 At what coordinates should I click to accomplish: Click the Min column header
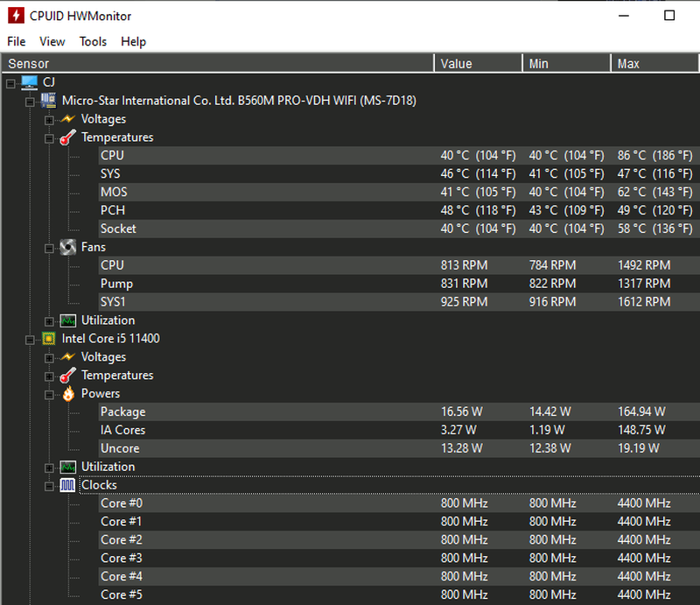point(566,63)
